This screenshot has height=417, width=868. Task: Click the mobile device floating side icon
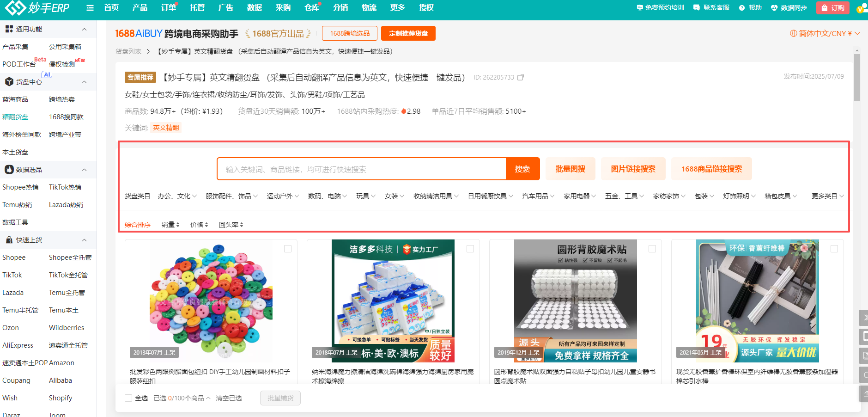863,337
